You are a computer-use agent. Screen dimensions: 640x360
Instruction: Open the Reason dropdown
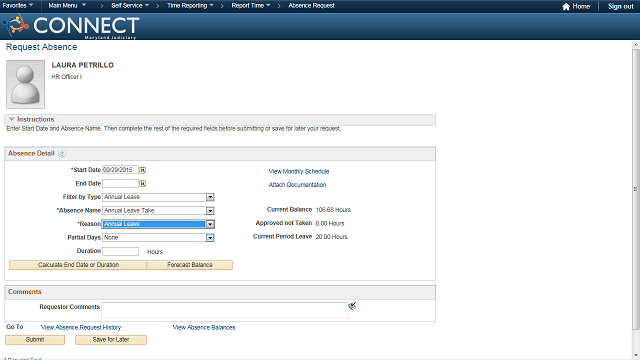coord(210,224)
